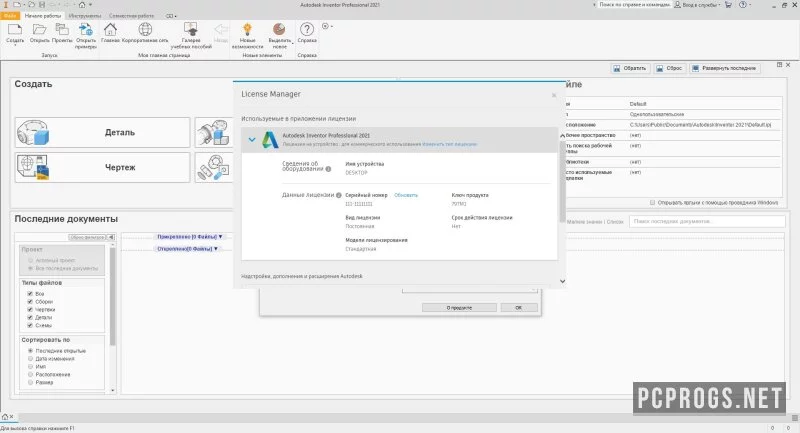Viewport: 800px width, 433px height.
Task: Open the Корпоративная сеть globe icon
Action: tap(145, 30)
